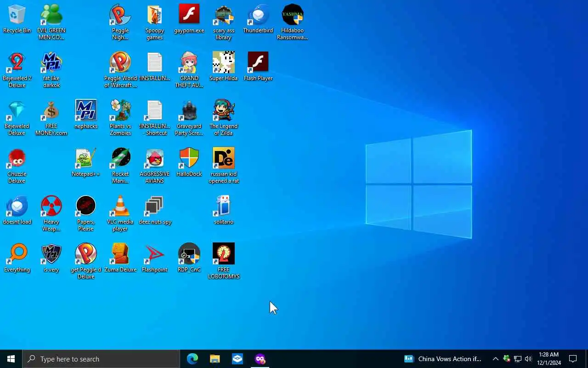Open the green tray application icon
The image size is (588, 368).
click(507, 359)
